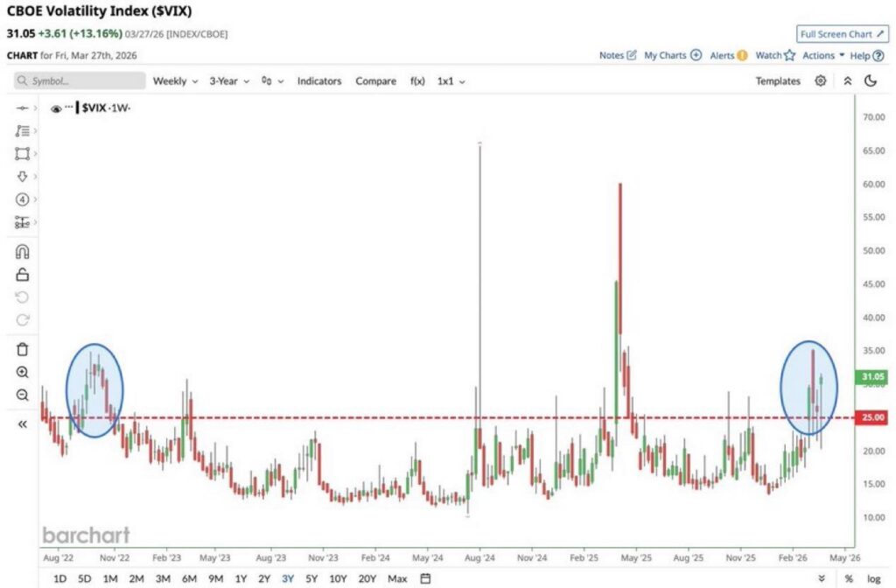Click the Full Screen Chart button
Image resolution: width=896 pixels, height=588 pixels.
point(841,34)
